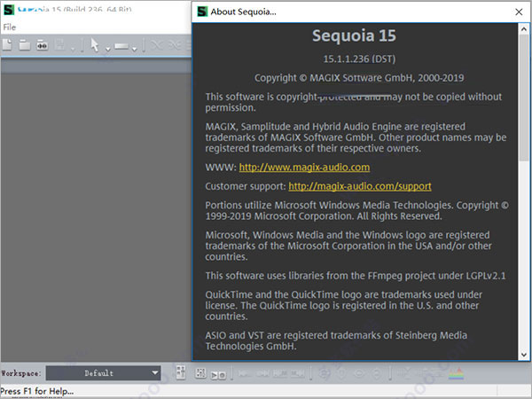Click the Hybrid Audio Engine trademark paragraph
532x399 pixels.
tap(356, 137)
